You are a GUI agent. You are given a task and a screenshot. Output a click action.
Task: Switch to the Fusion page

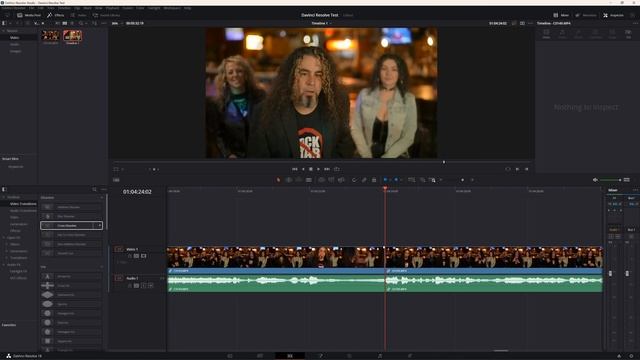(x=320, y=356)
